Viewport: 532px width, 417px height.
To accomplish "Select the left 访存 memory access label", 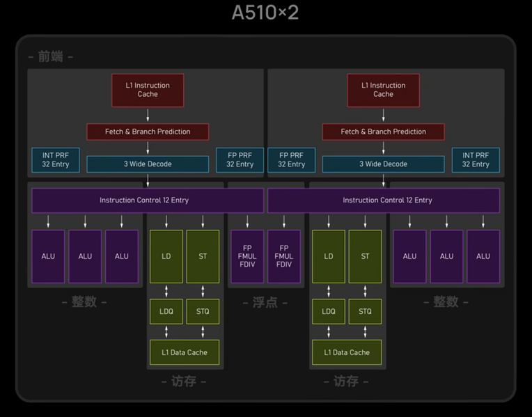I will click(184, 381).
